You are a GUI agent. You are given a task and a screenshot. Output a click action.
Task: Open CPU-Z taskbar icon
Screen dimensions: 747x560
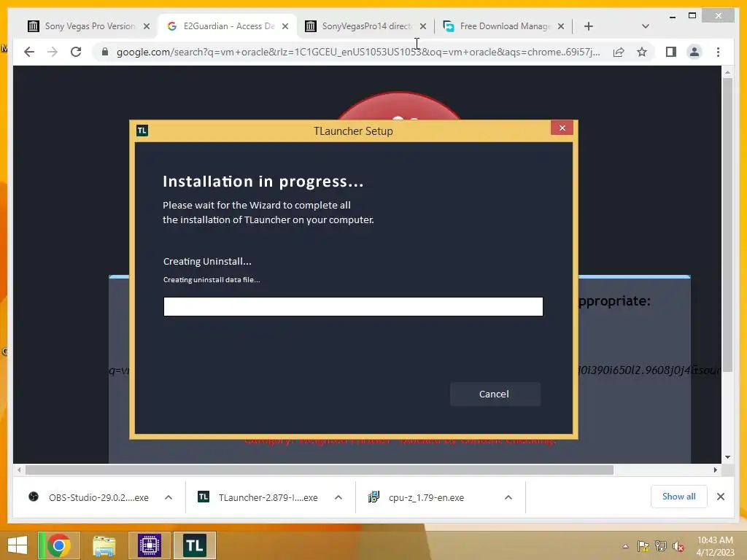coord(149,545)
